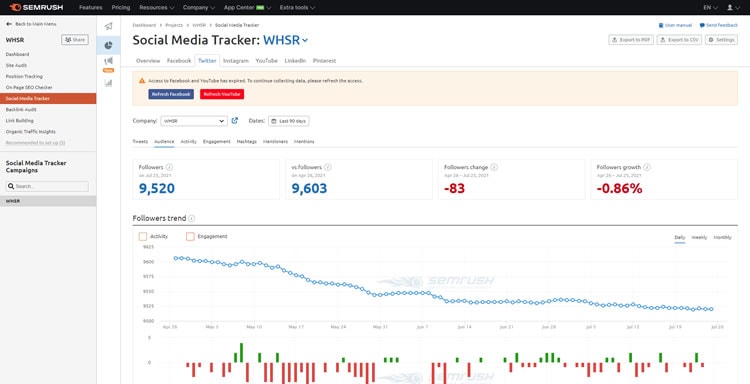Open the Tweets sub-tab
The height and width of the screenshot is (384, 750).
140,142
